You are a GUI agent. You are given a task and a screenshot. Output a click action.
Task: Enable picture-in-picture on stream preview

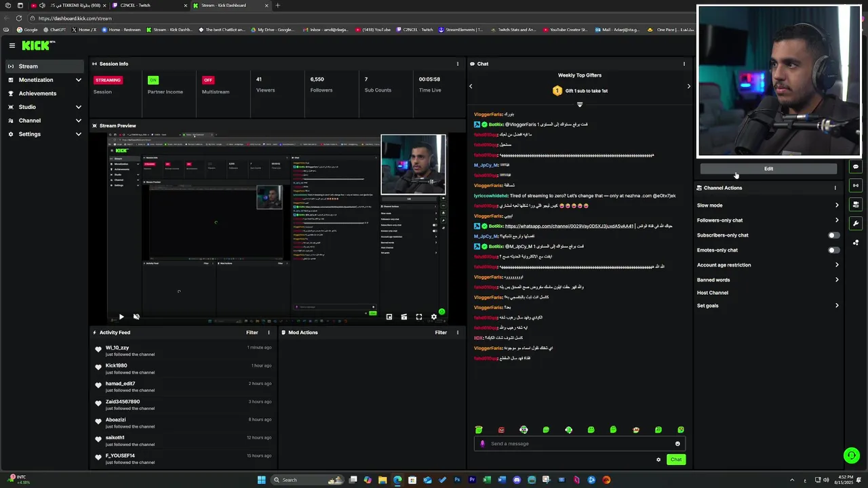pyautogui.click(x=389, y=317)
